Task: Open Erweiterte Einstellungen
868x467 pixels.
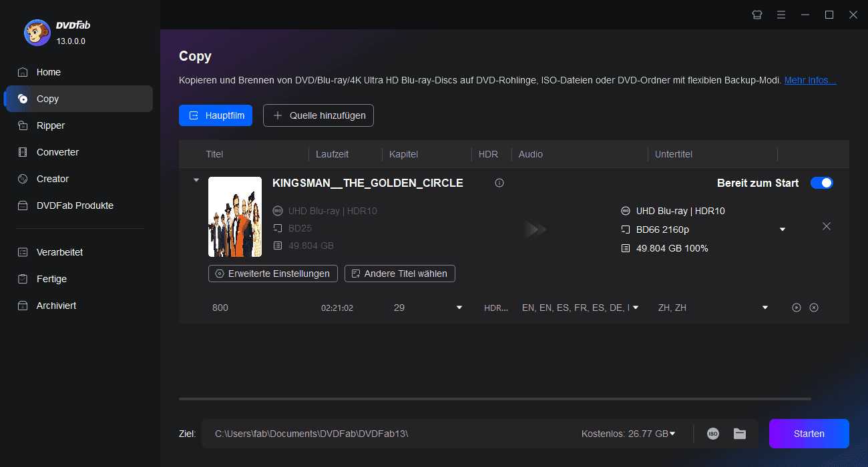Action: click(x=273, y=274)
